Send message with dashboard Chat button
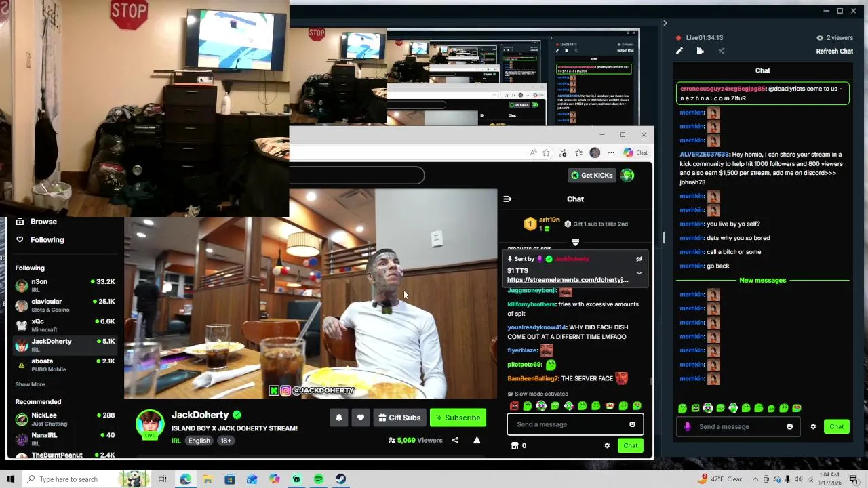The image size is (868, 488). 837,426
